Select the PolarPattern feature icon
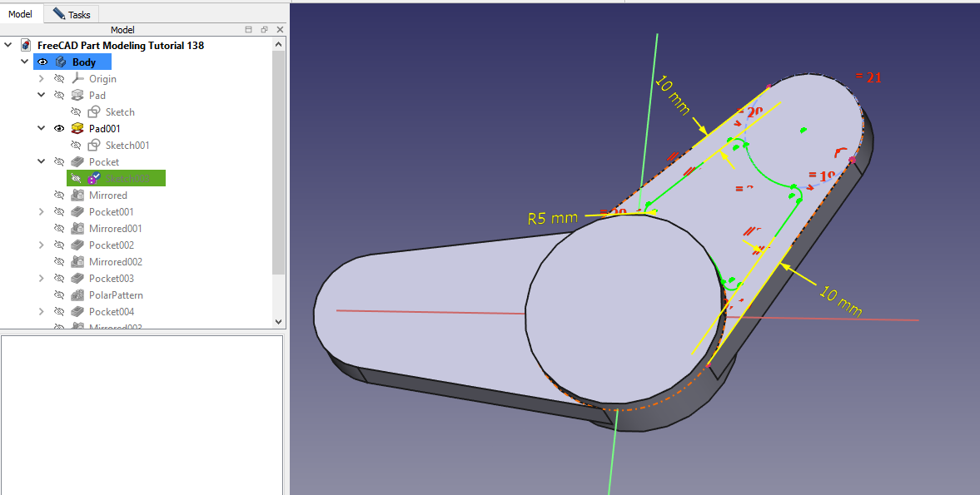980x495 pixels. (77, 295)
